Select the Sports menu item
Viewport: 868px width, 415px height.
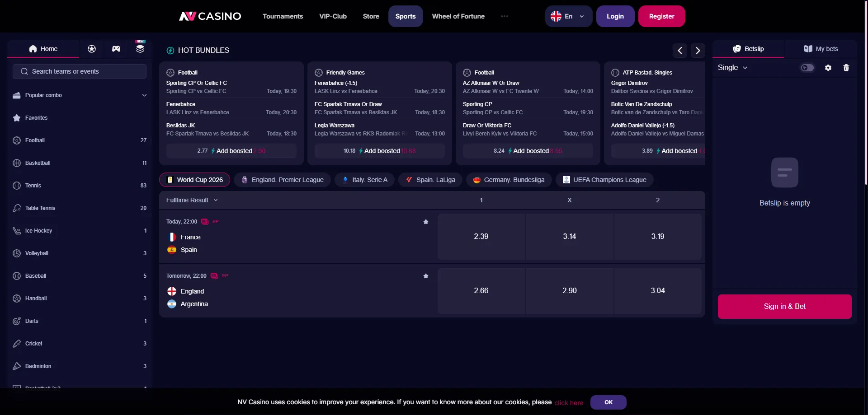click(406, 16)
